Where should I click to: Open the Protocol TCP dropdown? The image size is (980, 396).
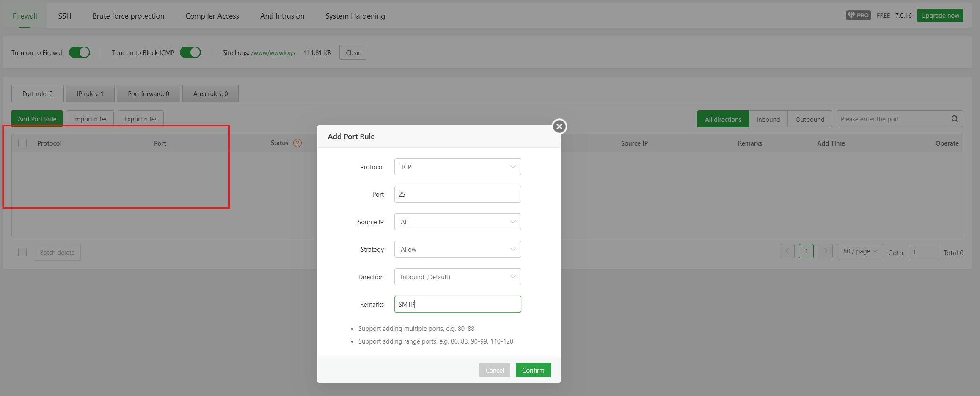[457, 167]
